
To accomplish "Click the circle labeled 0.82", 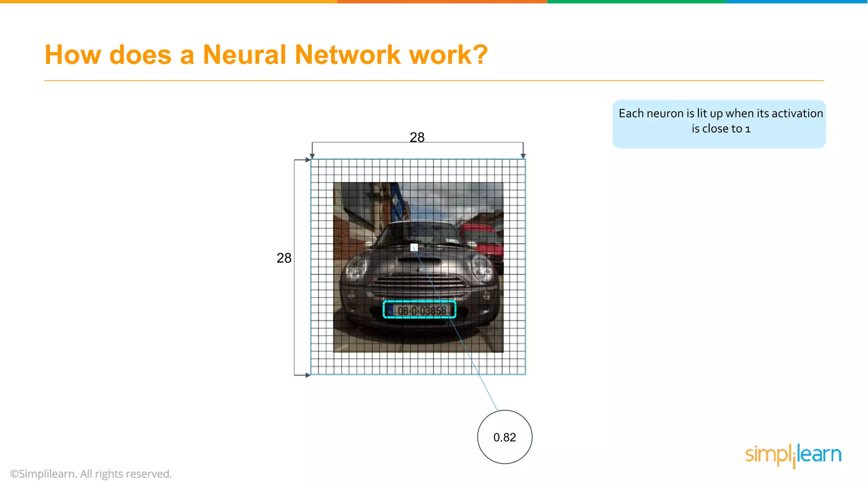I will pyautogui.click(x=505, y=437).
